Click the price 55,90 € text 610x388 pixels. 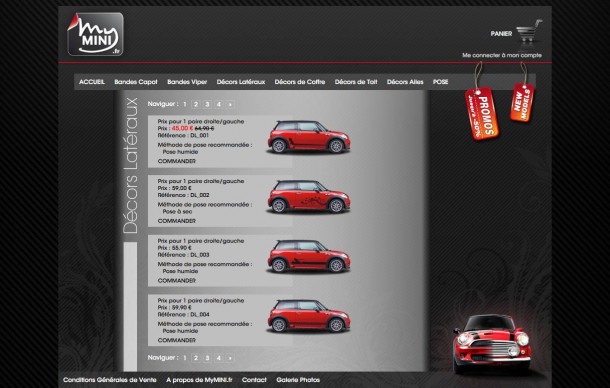point(182,248)
